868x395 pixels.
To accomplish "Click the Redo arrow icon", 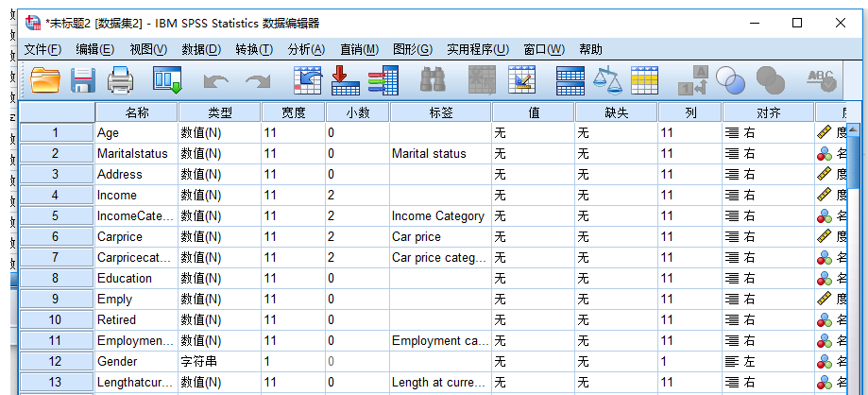I will pos(258,81).
